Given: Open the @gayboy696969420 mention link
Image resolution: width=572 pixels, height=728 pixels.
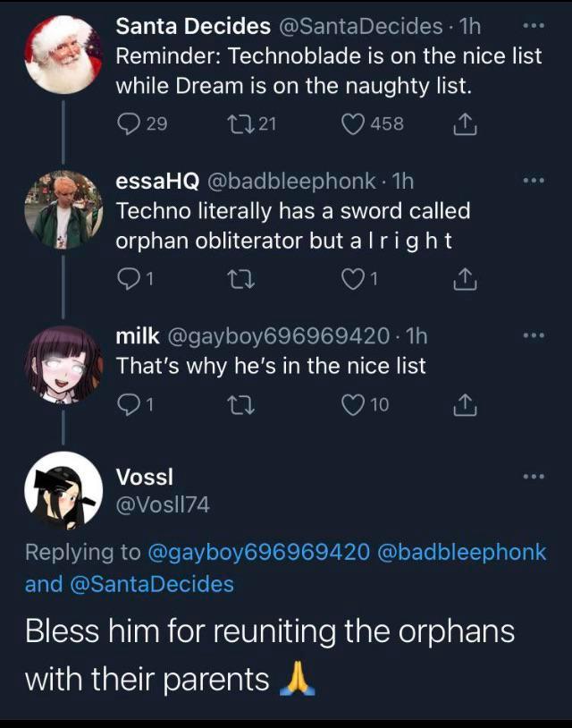Looking at the screenshot, I should 259,552.
